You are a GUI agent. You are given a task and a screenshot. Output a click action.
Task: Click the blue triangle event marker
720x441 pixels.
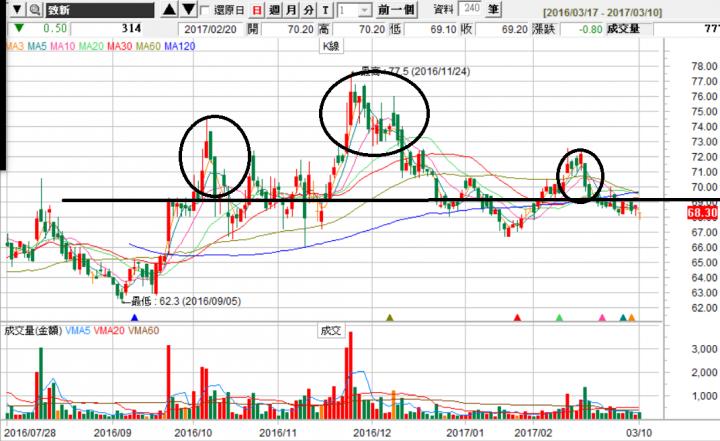coord(134,317)
